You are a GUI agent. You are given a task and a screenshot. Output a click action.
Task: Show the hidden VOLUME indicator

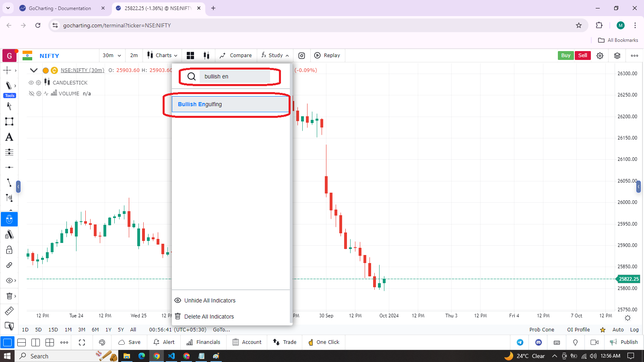click(31, 93)
